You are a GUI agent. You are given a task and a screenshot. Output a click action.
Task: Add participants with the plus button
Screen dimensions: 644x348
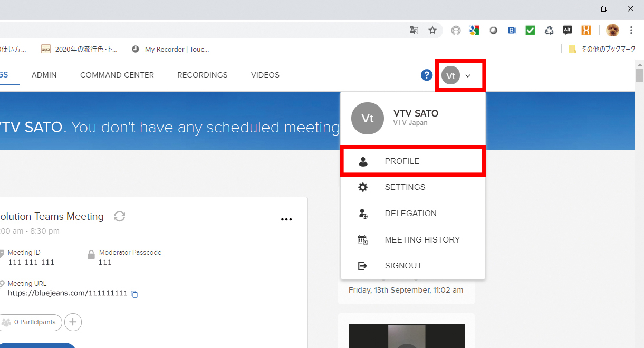point(73,322)
